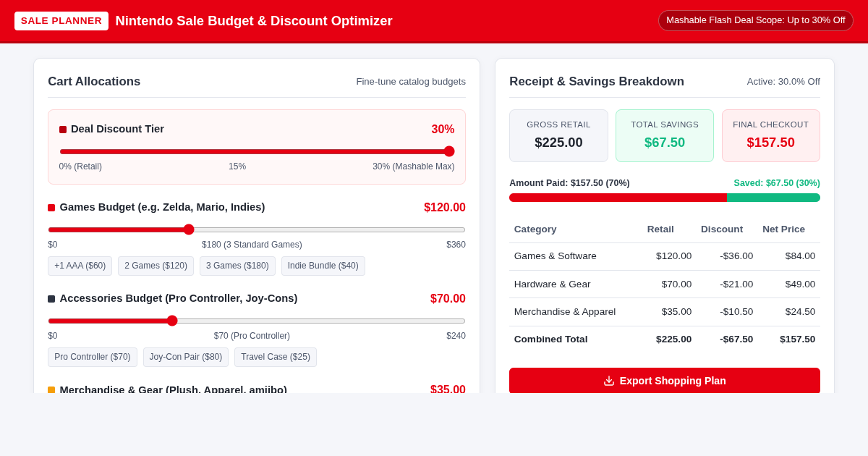Click the Final Checkout $157.50 card
This screenshot has width=868, height=456.
coord(771,135)
